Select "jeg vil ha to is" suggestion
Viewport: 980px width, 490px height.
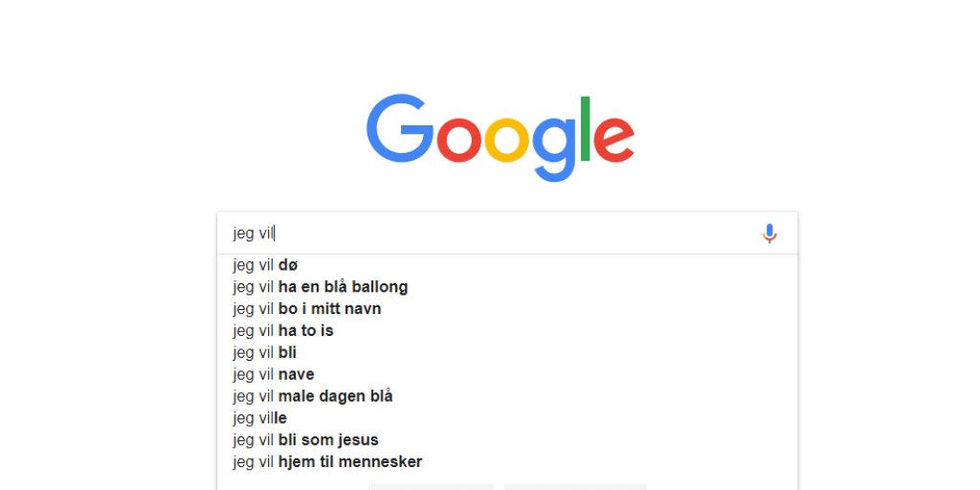coord(282,331)
